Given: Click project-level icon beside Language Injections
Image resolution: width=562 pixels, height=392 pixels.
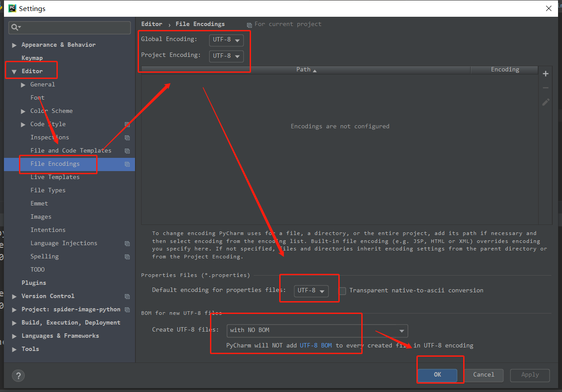Looking at the screenshot, I should pos(127,244).
